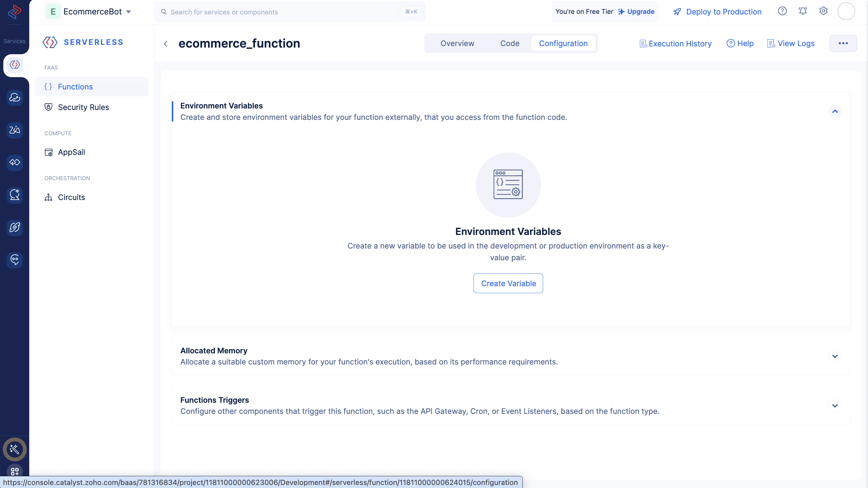The image size is (868, 488).
Task: Switch to the Code tab
Action: point(510,43)
